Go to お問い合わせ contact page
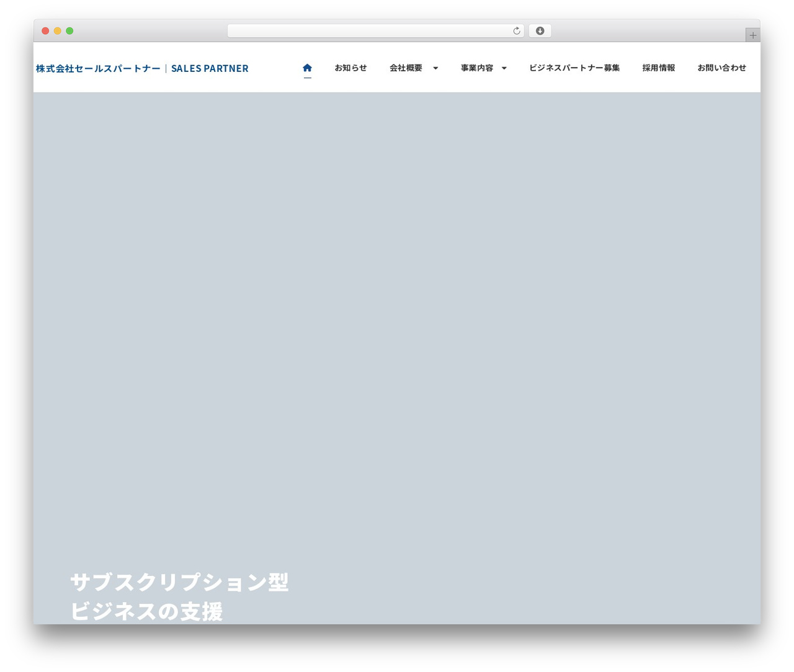 [x=722, y=68]
